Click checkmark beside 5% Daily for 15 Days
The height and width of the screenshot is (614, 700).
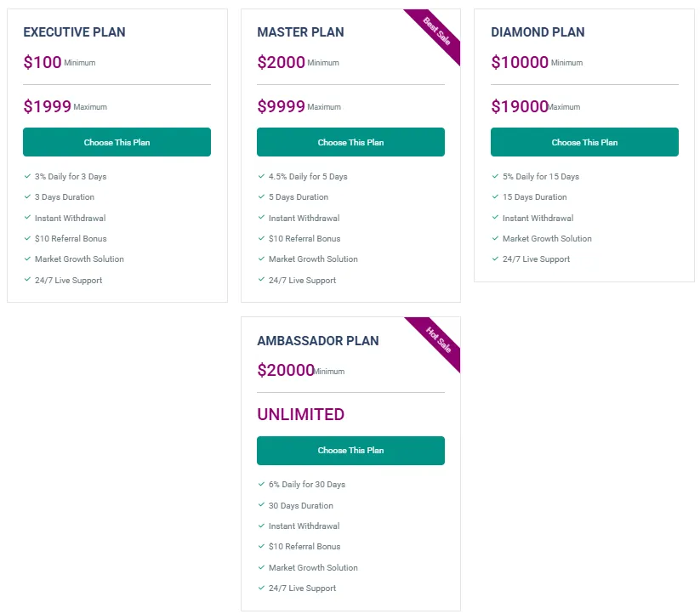(495, 177)
